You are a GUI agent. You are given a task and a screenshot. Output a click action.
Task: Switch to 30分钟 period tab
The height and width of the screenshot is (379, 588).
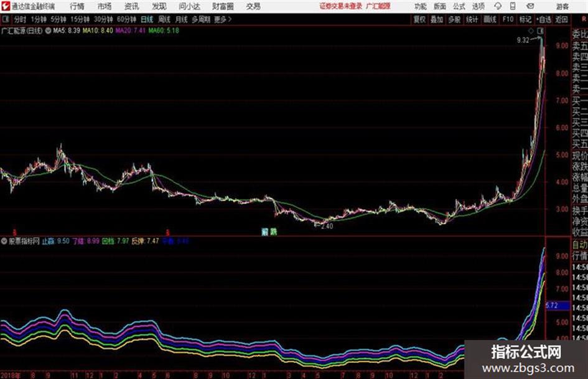103,19
